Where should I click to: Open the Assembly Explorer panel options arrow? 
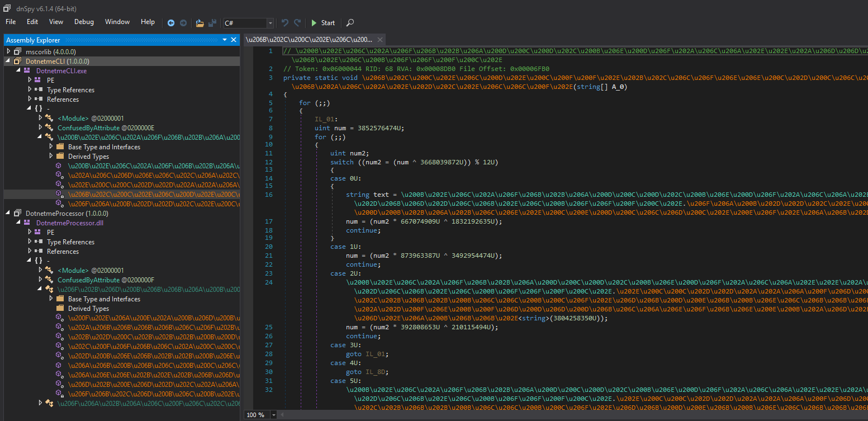click(224, 40)
